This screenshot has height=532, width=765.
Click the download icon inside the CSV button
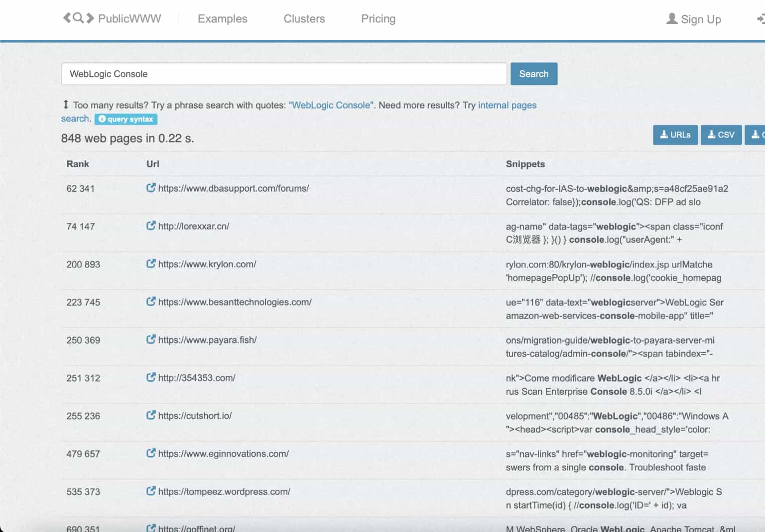click(x=713, y=134)
